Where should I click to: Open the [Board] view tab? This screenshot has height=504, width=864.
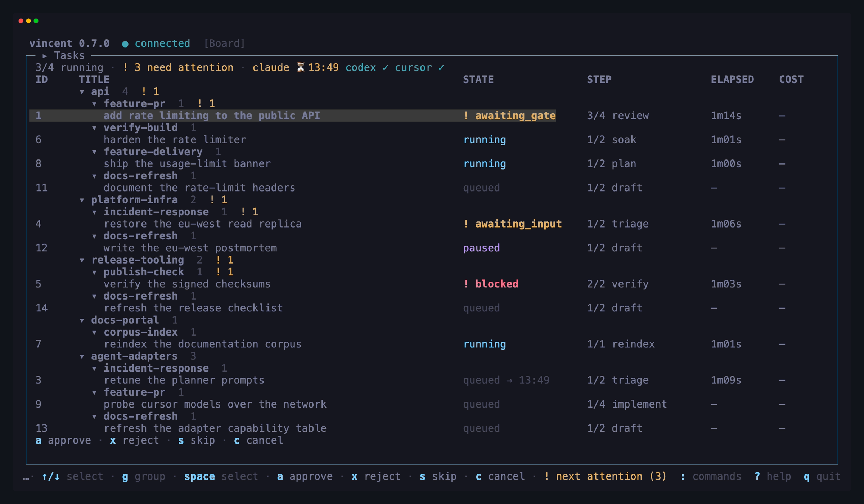click(225, 44)
